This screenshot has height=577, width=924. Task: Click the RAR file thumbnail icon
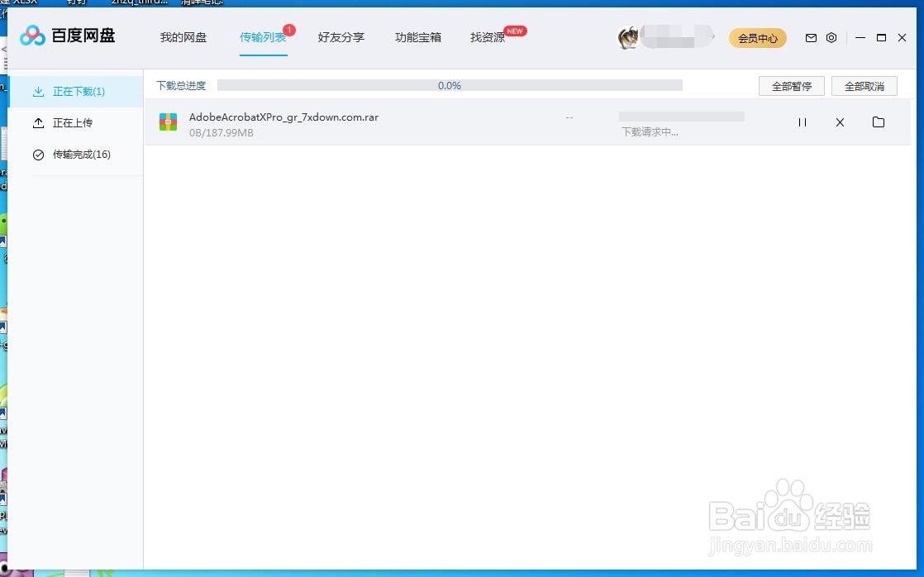click(x=168, y=122)
